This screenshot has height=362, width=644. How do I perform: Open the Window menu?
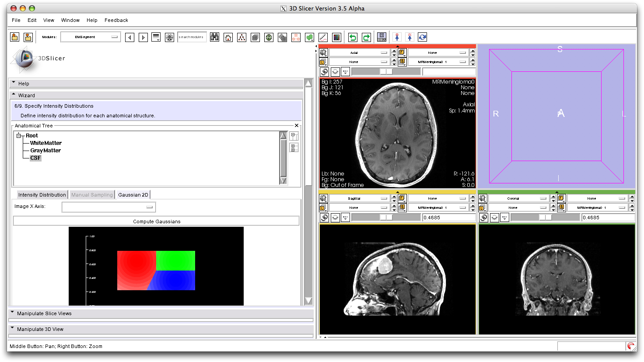coord(70,20)
